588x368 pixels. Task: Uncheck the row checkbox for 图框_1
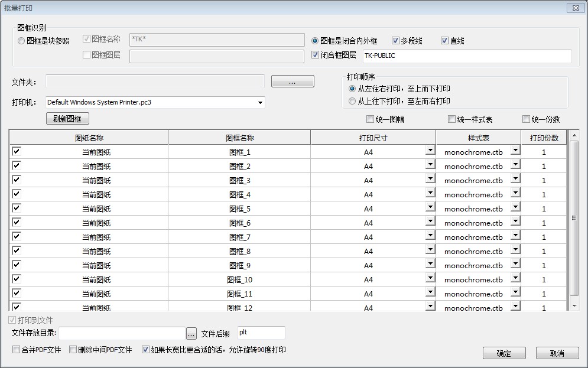(x=17, y=152)
